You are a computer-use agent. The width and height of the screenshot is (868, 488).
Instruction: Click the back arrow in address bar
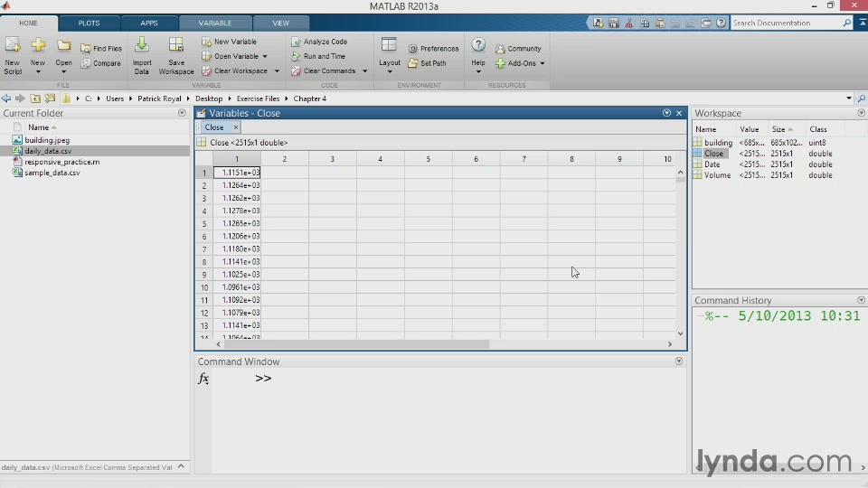pos(6,99)
